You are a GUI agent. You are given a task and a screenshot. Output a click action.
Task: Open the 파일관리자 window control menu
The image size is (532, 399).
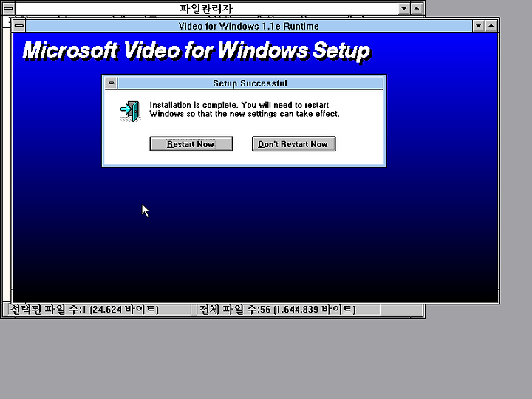(x=8, y=8)
